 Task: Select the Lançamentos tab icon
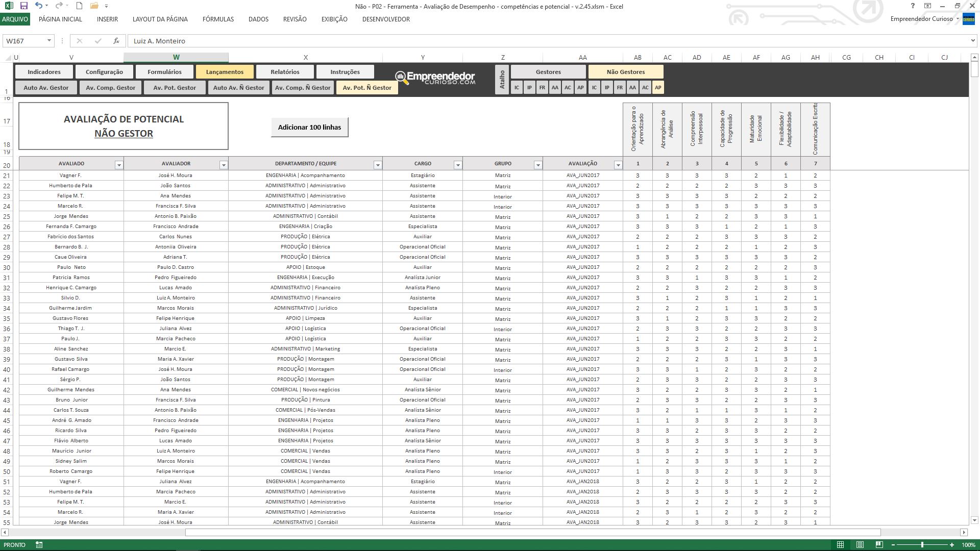[x=224, y=71]
